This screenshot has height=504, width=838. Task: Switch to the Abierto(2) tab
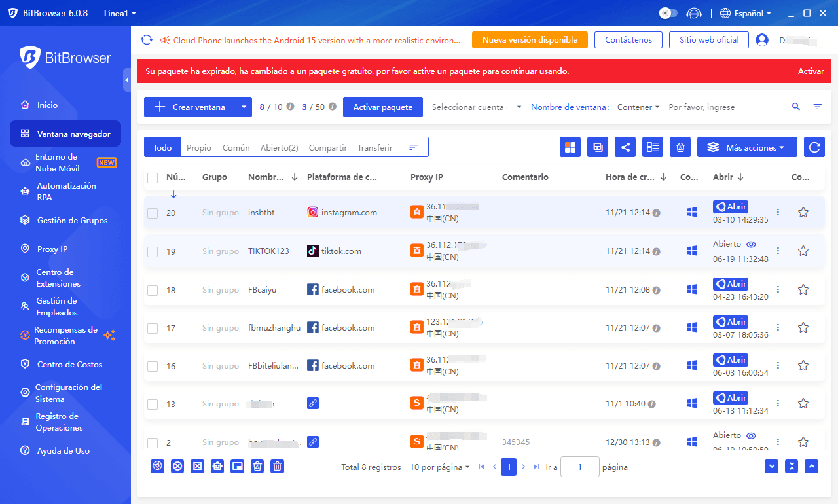pos(279,147)
